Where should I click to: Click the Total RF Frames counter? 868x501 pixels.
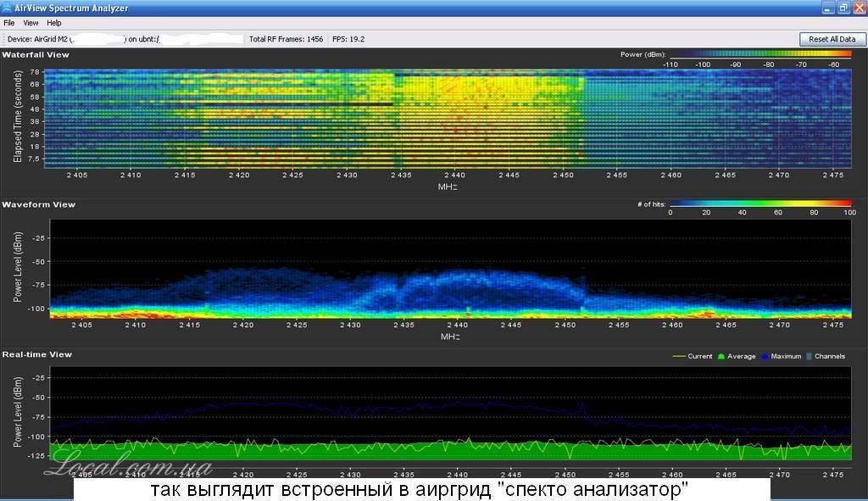(x=286, y=39)
